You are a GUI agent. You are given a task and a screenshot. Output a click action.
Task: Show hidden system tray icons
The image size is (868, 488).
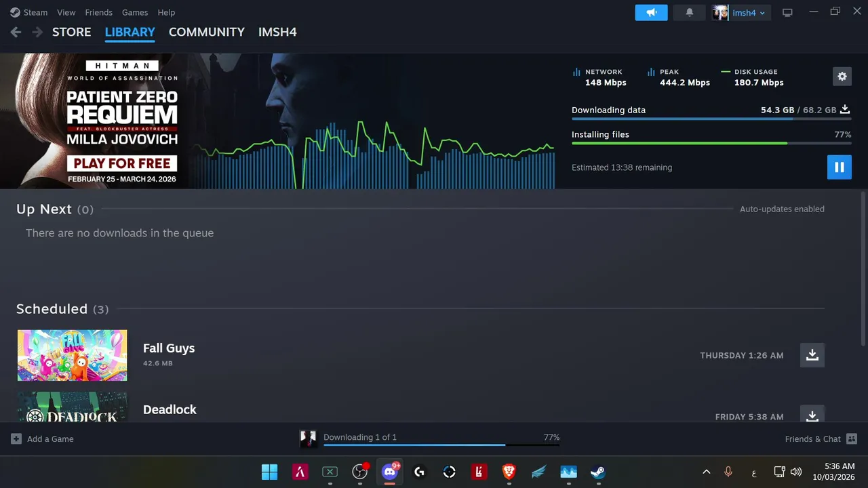(x=706, y=472)
